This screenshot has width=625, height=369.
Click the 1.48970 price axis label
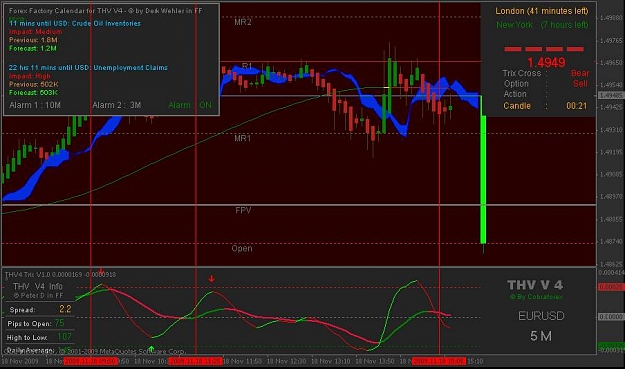(611, 197)
